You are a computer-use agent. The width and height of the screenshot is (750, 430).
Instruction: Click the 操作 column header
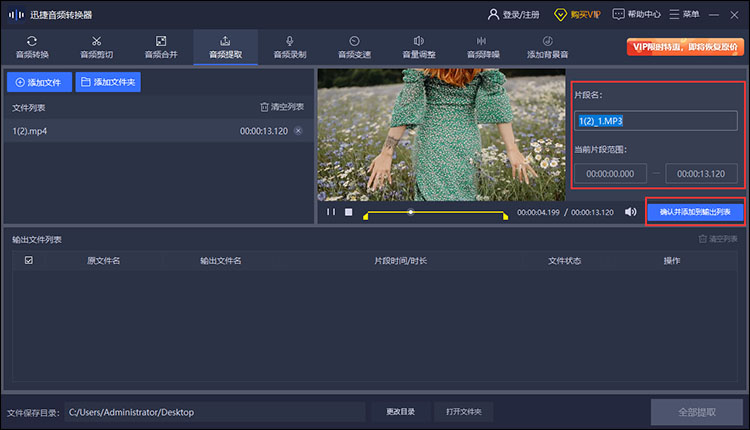click(672, 261)
